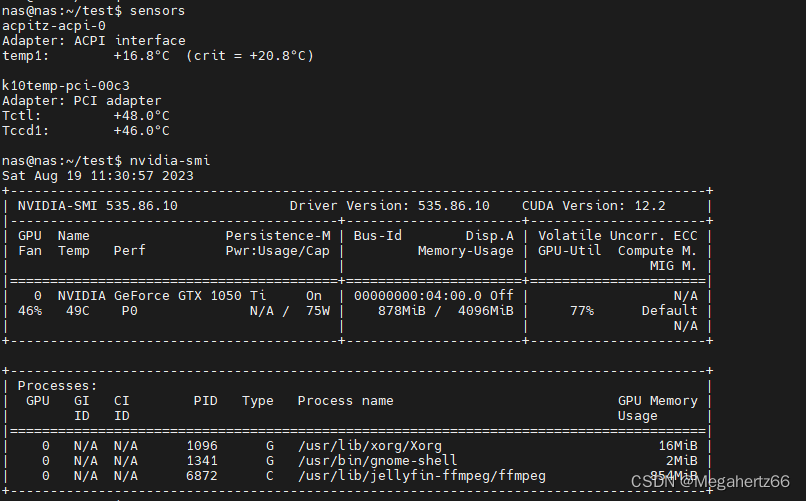
Task: Click total memory '4096MiB'
Action: 486,311
